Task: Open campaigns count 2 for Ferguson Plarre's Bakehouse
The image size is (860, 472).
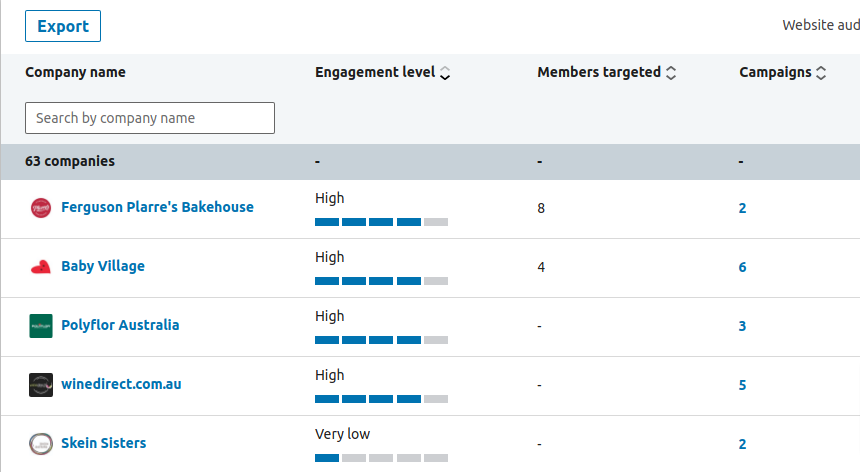Action: pyautogui.click(x=742, y=208)
